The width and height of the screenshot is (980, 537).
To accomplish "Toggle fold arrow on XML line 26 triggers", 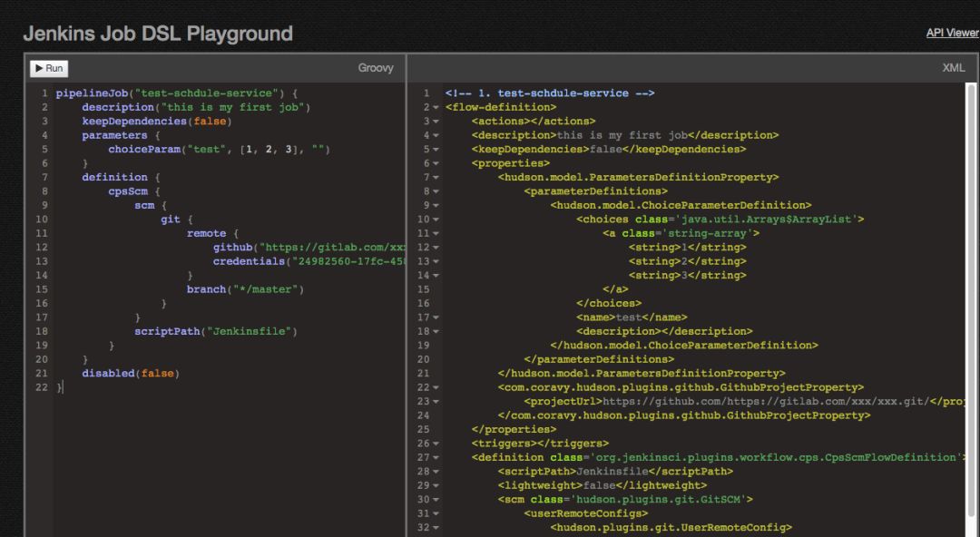I will tap(436, 444).
